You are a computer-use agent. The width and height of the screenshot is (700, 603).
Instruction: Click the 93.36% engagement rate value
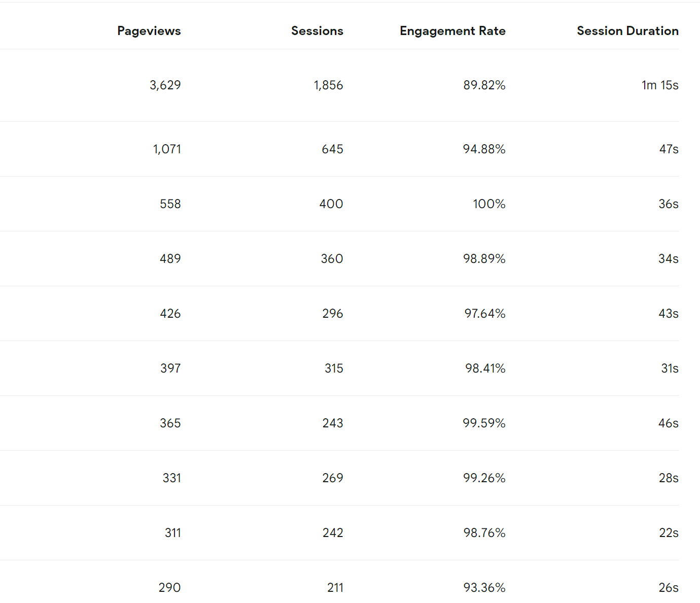[x=484, y=588]
